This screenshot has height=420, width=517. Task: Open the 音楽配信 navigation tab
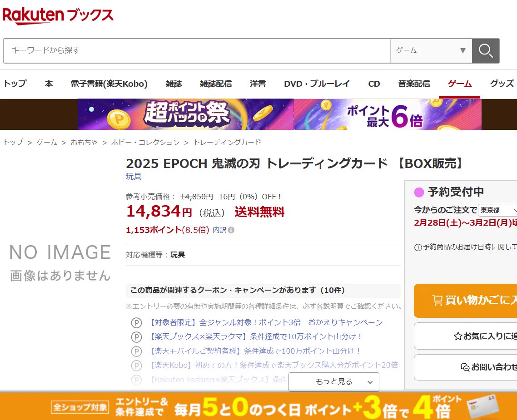414,84
